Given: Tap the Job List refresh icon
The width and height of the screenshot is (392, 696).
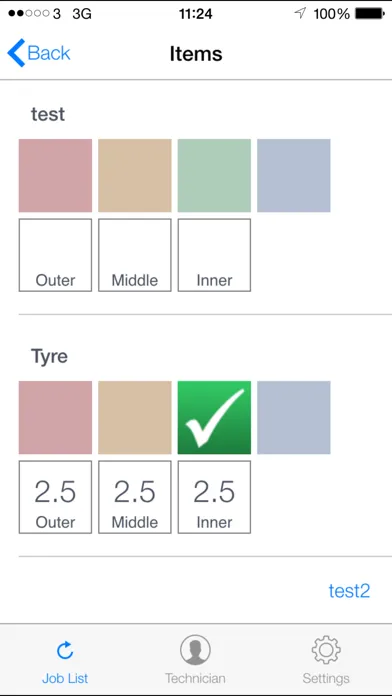Looking at the screenshot, I should 65,651.
